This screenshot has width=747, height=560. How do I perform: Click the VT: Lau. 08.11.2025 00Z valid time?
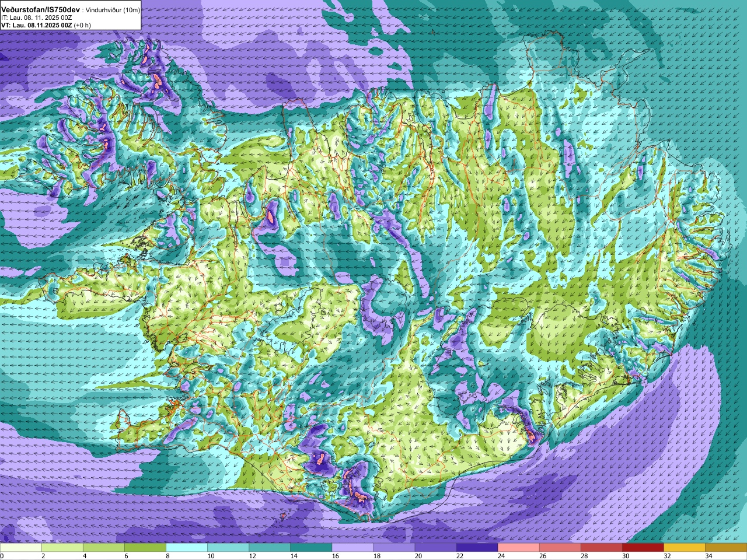point(36,26)
